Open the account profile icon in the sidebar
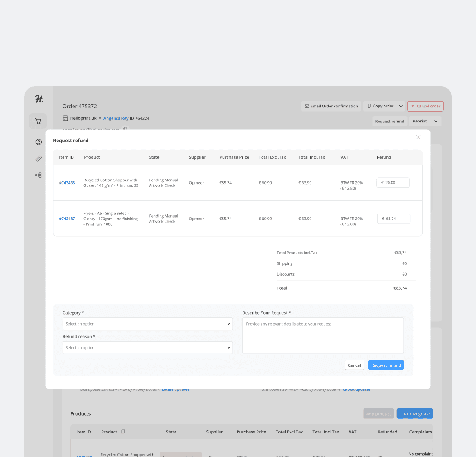 pyautogui.click(x=38, y=142)
